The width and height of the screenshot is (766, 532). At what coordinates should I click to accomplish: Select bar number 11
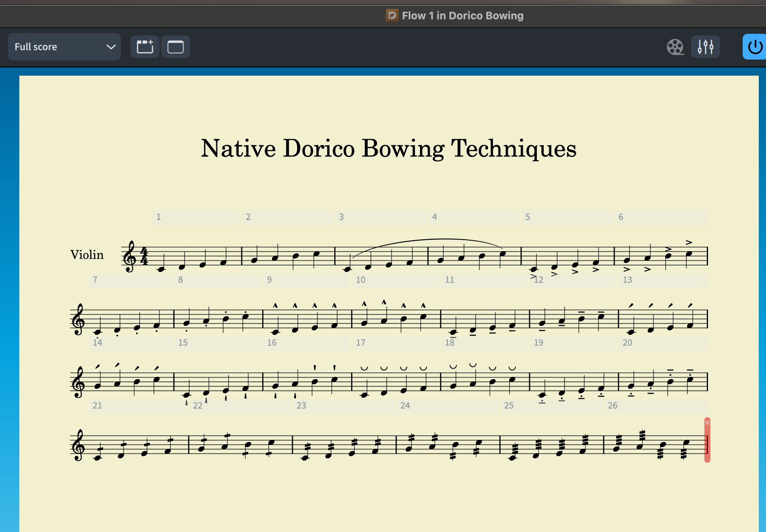pyautogui.click(x=449, y=280)
